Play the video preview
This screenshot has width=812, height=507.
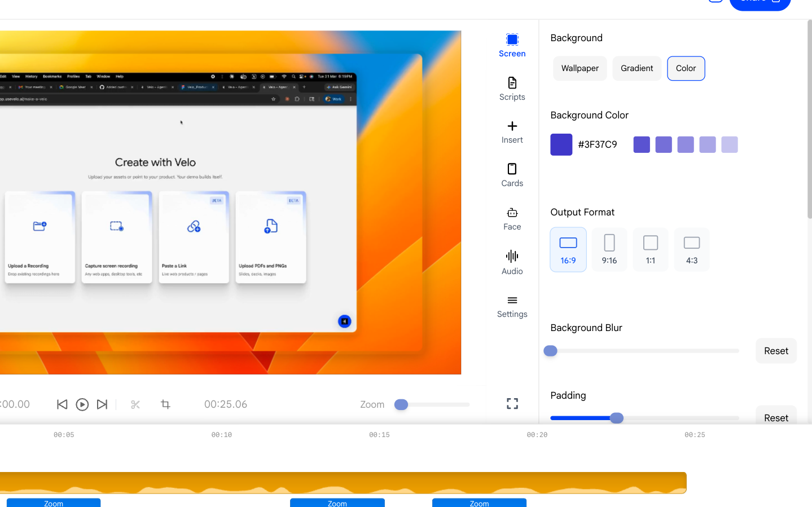[x=82, y=404]
